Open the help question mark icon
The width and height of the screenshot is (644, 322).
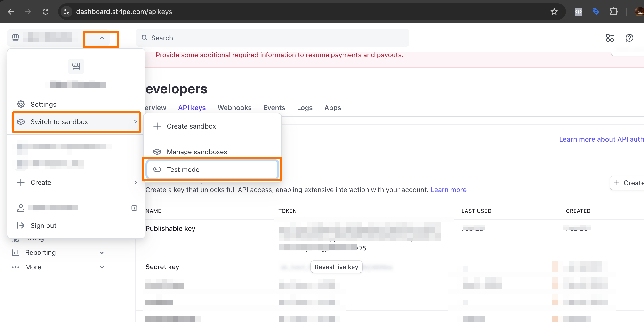tap(629, 38)
